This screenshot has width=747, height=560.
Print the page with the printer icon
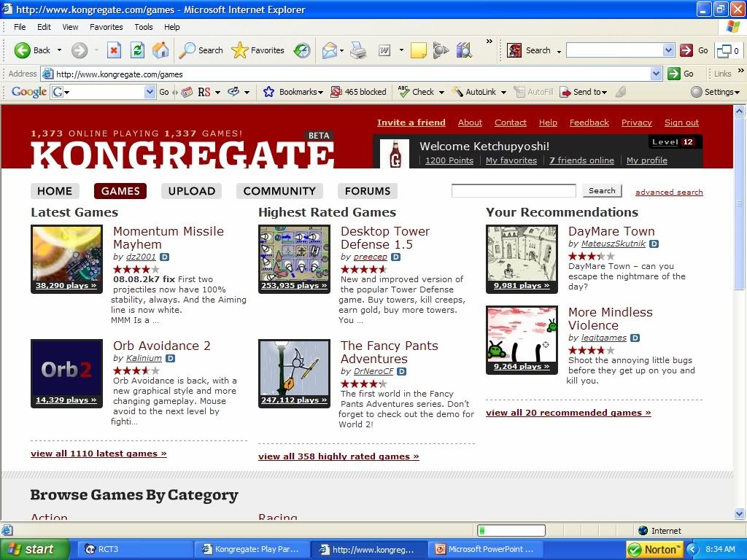[x=357, y=50]
